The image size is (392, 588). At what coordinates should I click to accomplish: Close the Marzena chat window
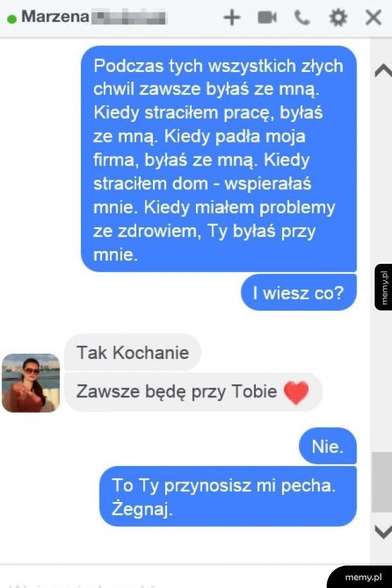(373, 17)
